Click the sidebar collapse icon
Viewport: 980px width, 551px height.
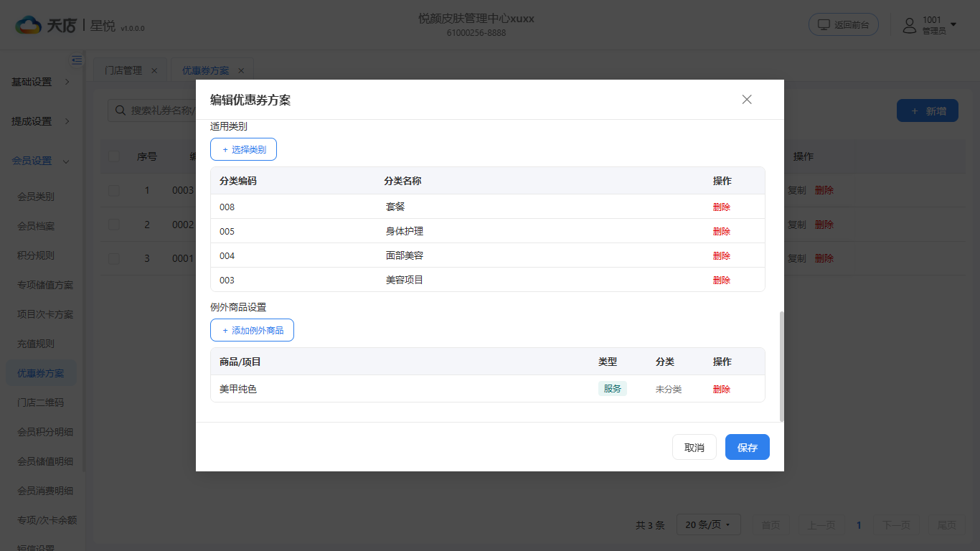pyautogui.click(x=77, y=60)
